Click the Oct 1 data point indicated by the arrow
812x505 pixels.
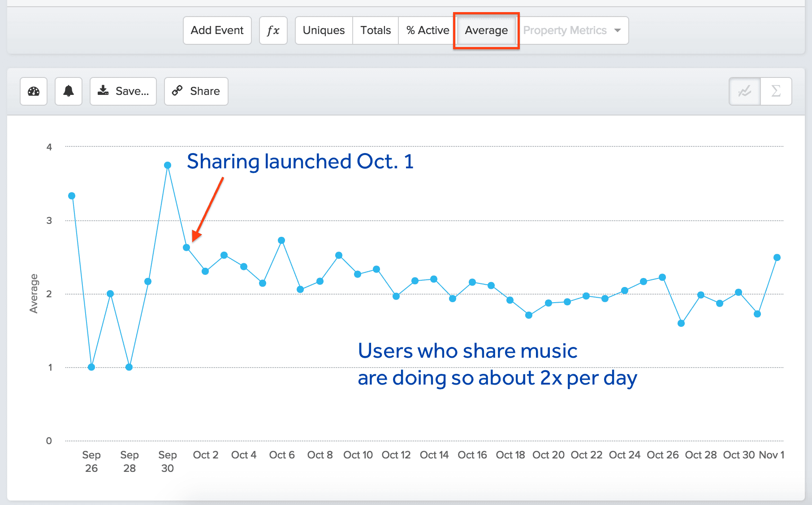click(x=186, y=247)
